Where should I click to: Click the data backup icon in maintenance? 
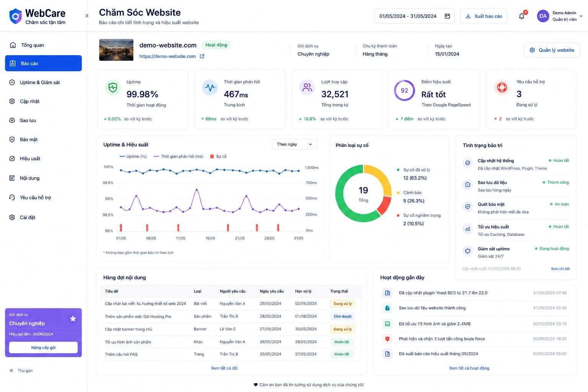tap(467, 185)
